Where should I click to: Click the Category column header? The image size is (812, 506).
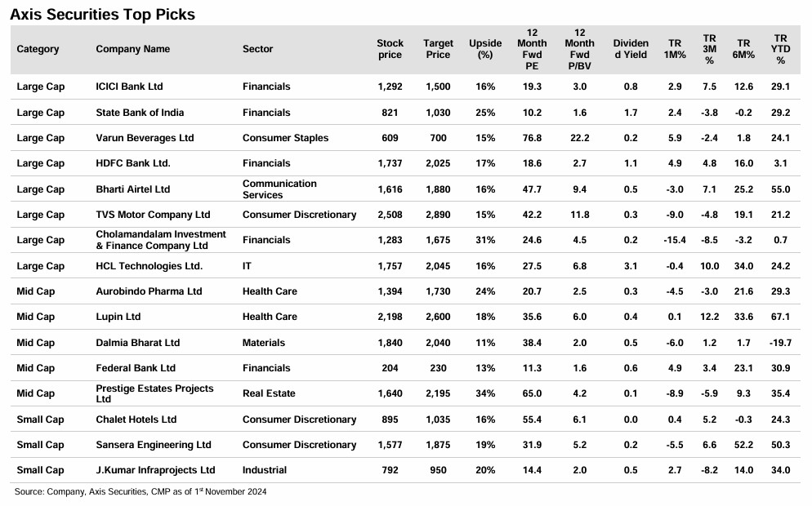coord(38,49)
